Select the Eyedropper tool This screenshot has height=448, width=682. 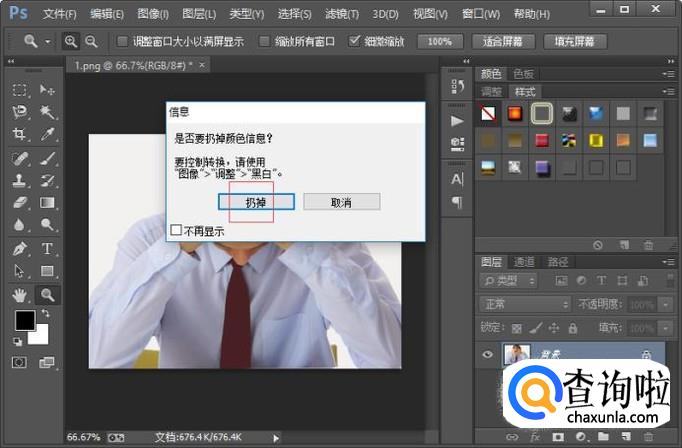[47, 134]
